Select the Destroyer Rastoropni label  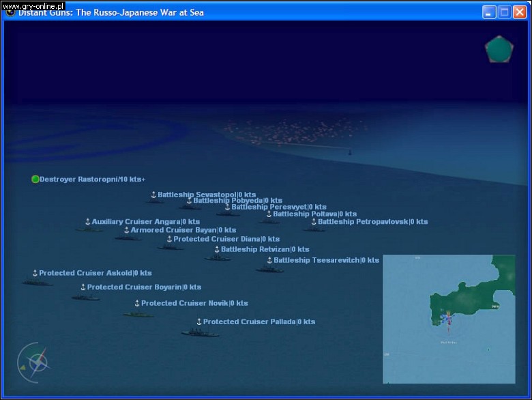[92, 180]
